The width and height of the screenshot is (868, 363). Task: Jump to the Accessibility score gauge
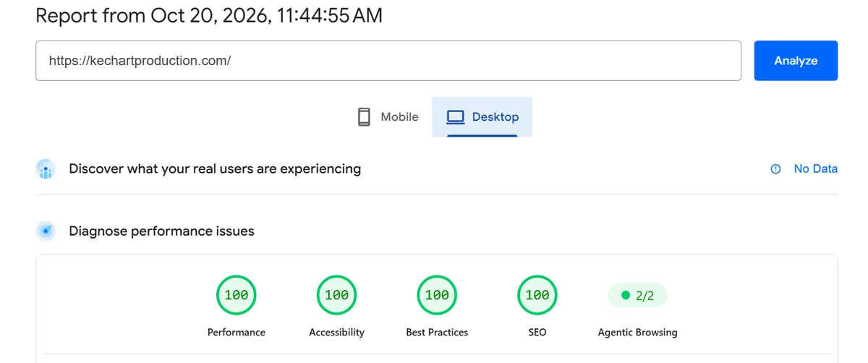click(x=336, y=295)
